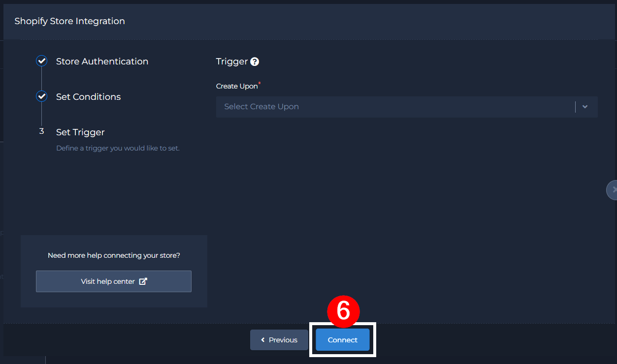Click the Trigger help question-mark icon
This screenshot has height=364, width=617.
pos(255,61)
